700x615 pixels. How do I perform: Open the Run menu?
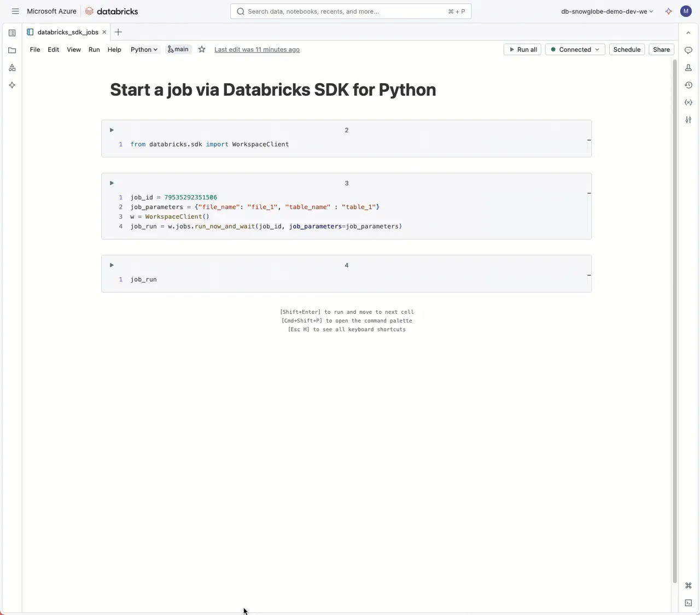click(x=94, y=49)
